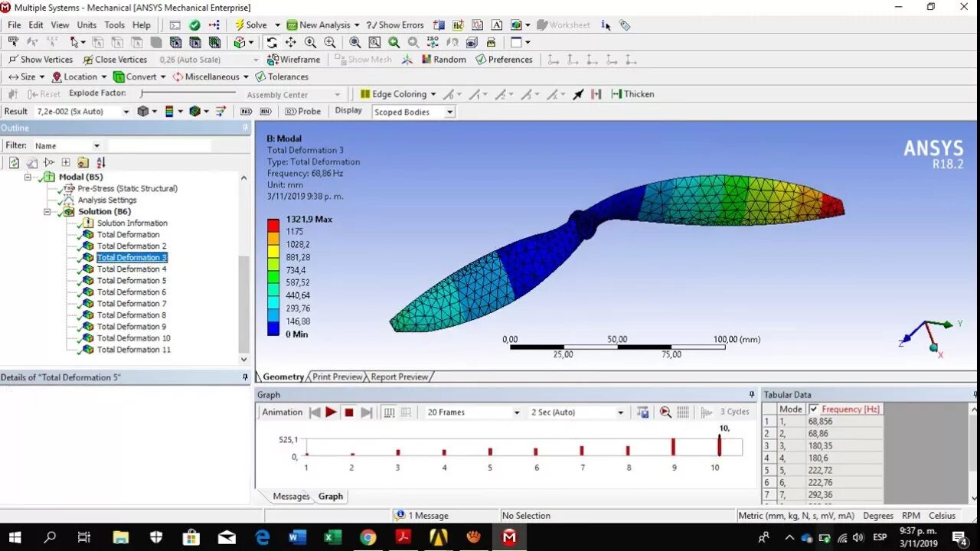Open the Units menu

point(87,25)
